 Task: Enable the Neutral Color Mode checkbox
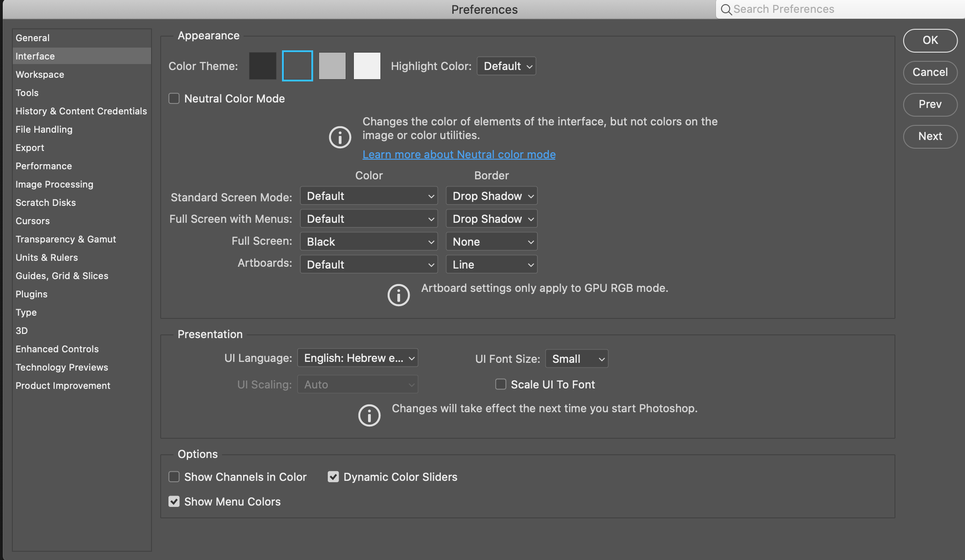174,98
